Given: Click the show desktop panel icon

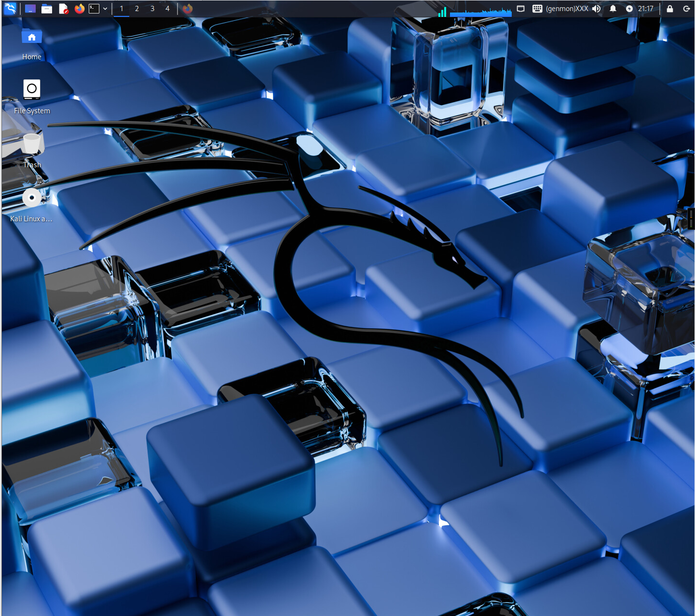Looking at the screenshot, I should coord(30,9).
